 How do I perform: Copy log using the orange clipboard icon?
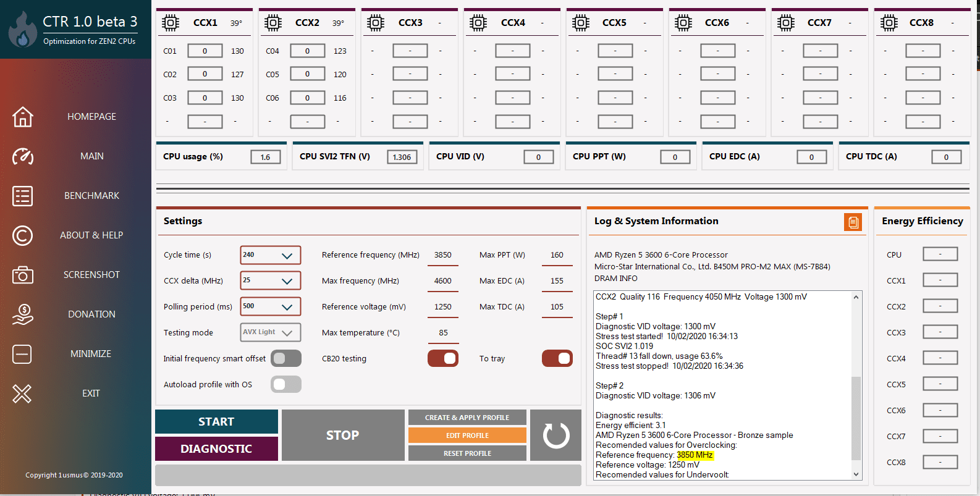coord(853,222)
